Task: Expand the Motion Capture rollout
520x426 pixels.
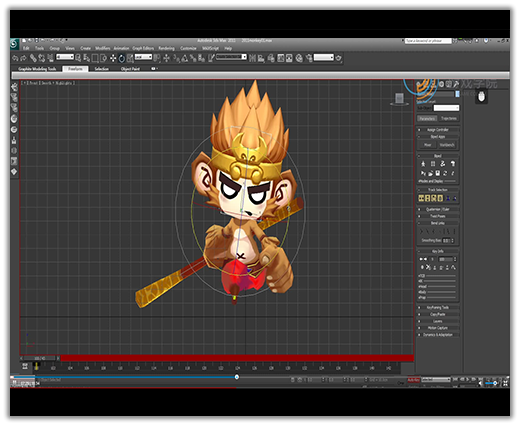Action: click(x=438, y=328)
